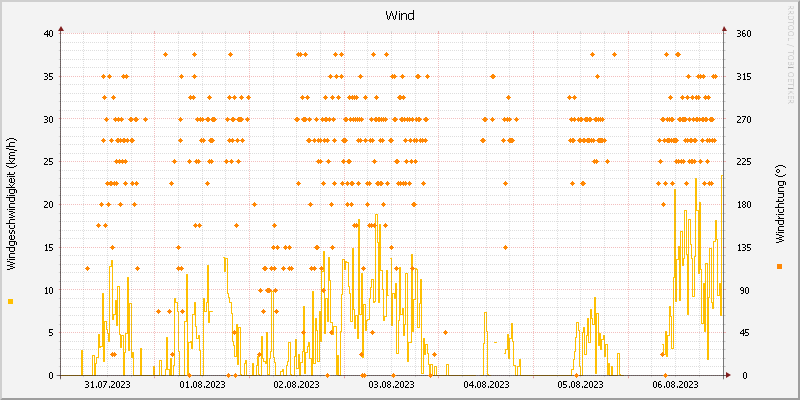Click the date label 02.08.2023
Screen dimensions: 800x400
click(x=296, y=384)
